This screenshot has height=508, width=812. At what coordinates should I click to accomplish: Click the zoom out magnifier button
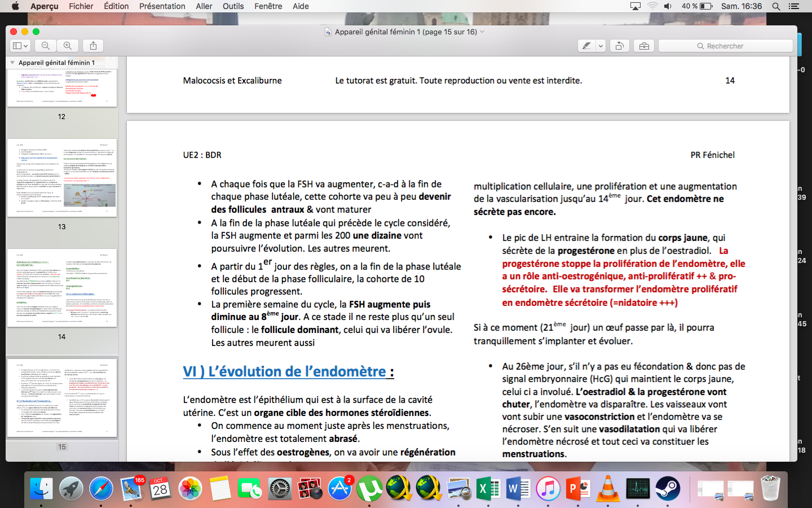pos(46,46)
